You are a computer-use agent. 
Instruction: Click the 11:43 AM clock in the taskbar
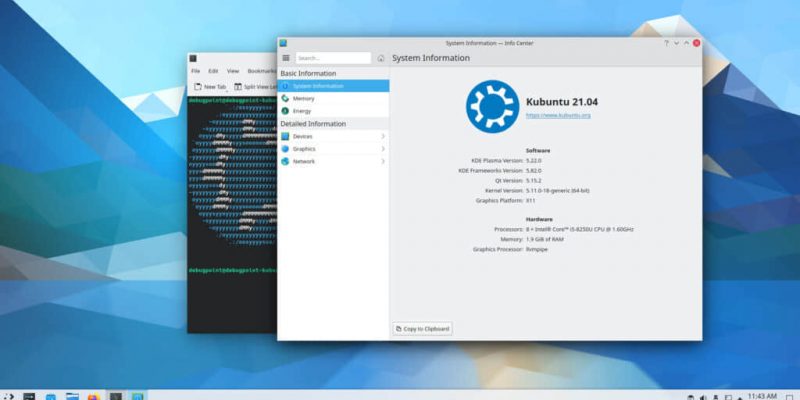pyautogui.click(x=762, y=396)
